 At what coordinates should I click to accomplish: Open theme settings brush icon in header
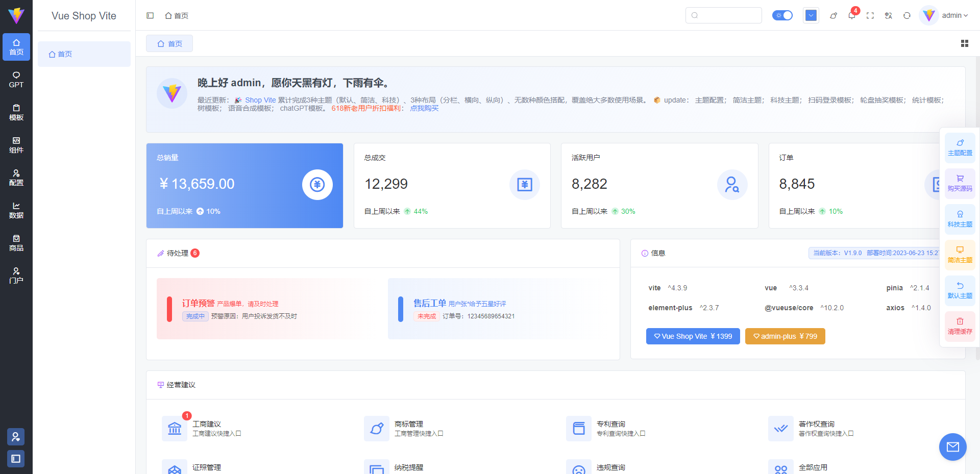(x=834, y=16)
